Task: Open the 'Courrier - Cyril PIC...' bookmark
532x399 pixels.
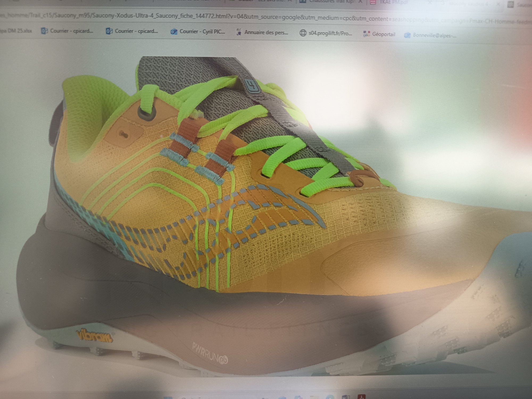Action: (x=198, y=32)
